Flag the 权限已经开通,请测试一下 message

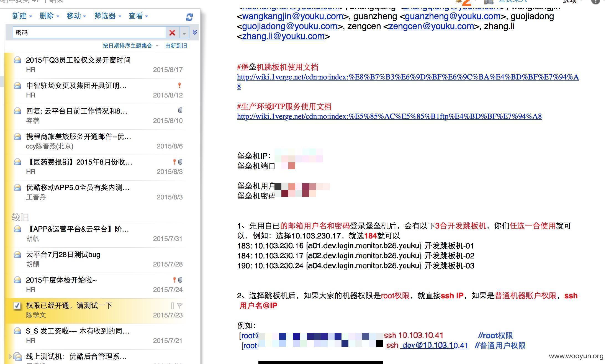point(180,306)
